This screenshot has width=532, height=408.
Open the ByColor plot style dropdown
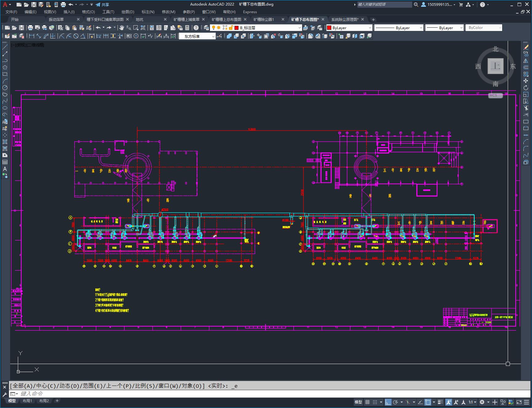tap(484, 28)
